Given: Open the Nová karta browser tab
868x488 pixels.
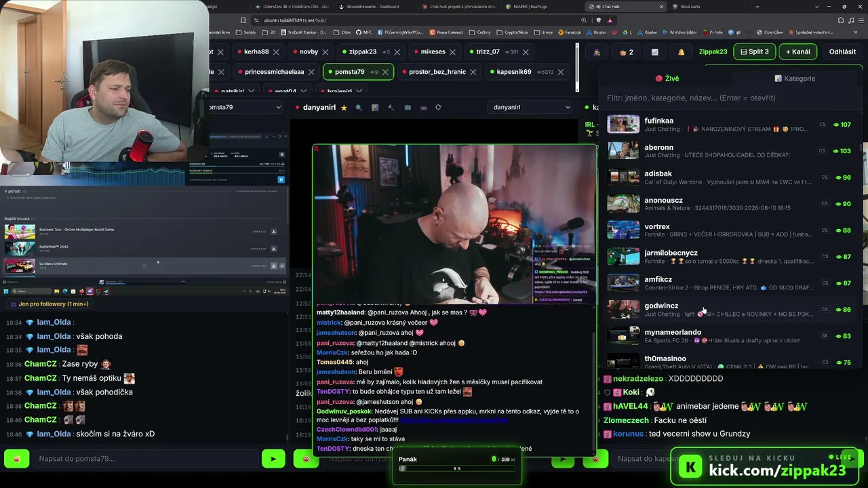Looking at the screenshot, I should point(707,7).
